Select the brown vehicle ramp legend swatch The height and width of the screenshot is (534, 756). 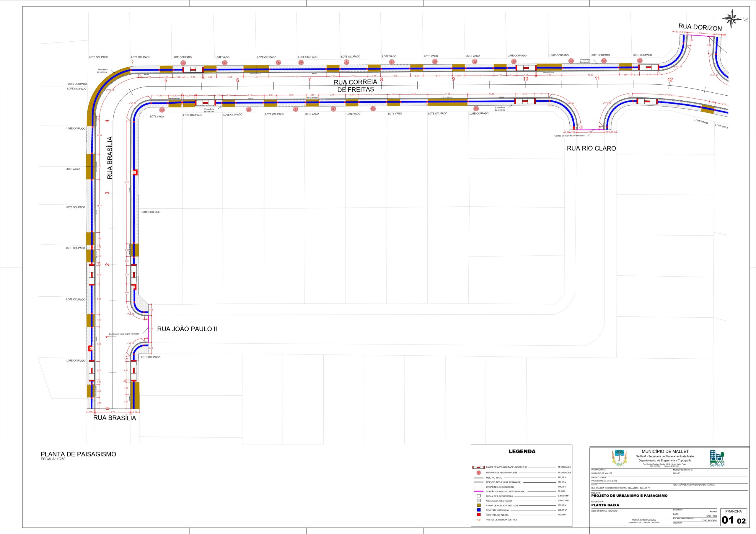point(479,505)
